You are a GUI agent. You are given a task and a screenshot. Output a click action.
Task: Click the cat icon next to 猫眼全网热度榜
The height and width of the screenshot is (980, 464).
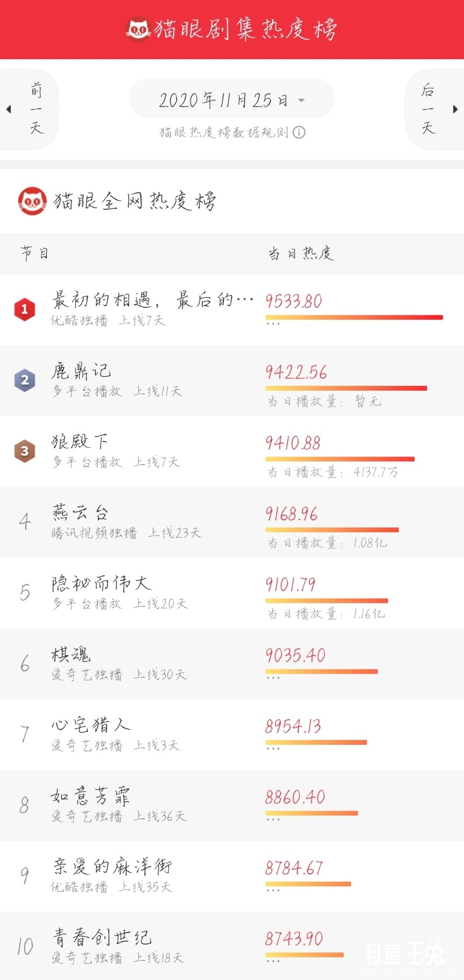pyautogui.click(x=32, y=201)
